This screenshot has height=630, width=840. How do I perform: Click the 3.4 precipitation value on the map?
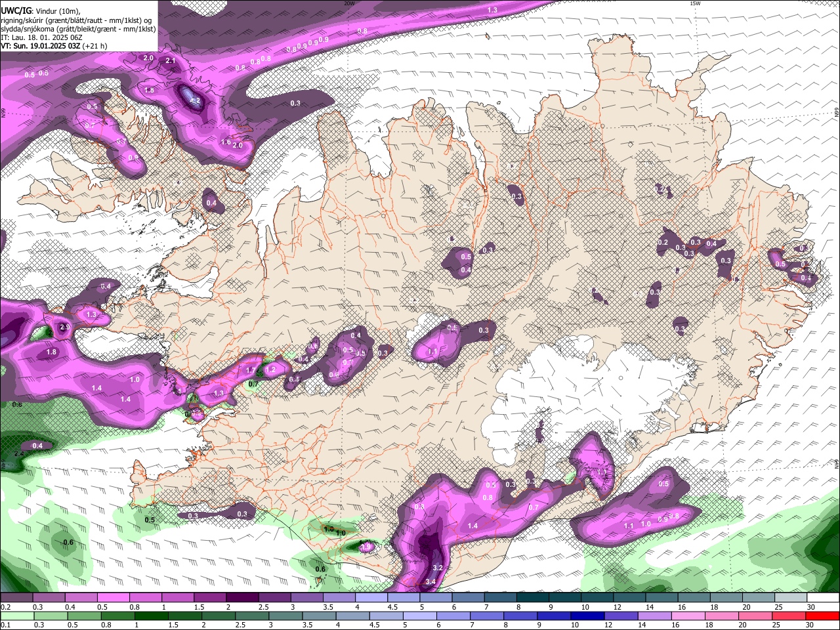[430, 582]
